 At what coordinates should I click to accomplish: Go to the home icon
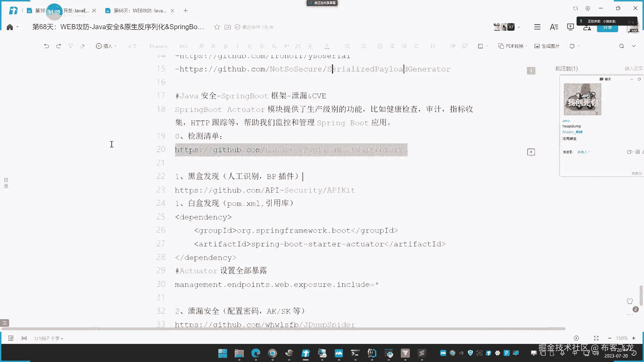(10, 27)
